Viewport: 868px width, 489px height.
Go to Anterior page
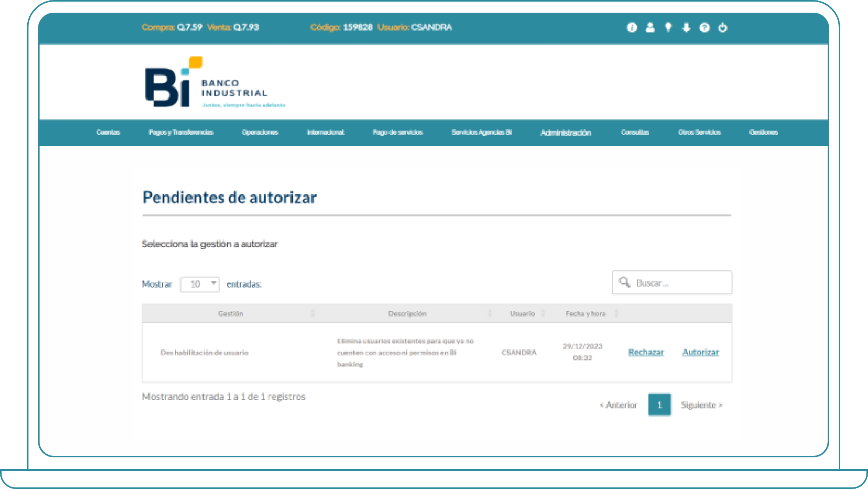618,405
